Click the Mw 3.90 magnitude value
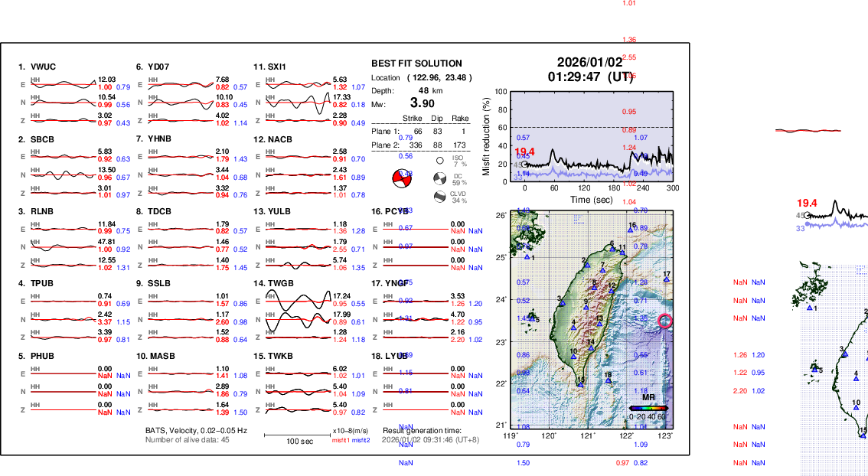 (x=422, y=103)
